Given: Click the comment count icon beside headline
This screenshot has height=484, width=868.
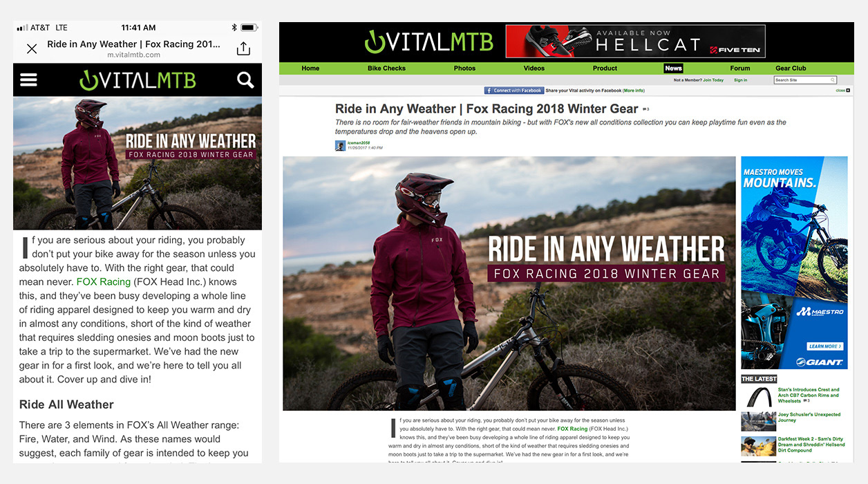Looking at the screenshot, I should pyautogui.click(x=645, y=109).
